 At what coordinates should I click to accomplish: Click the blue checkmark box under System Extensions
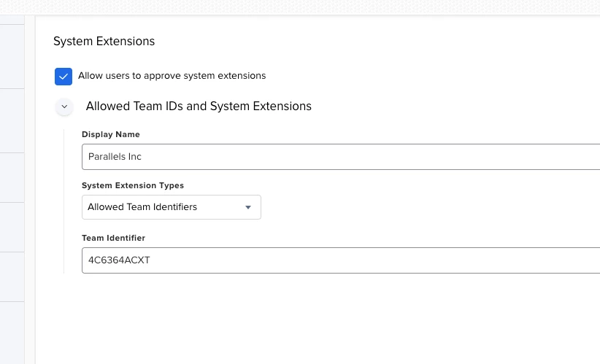point(64,77)
